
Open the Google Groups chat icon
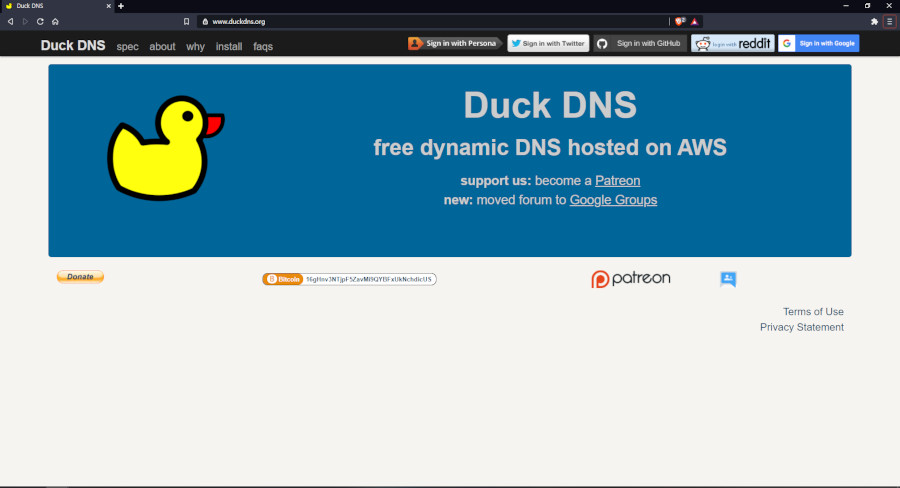[x=728, y=279]
